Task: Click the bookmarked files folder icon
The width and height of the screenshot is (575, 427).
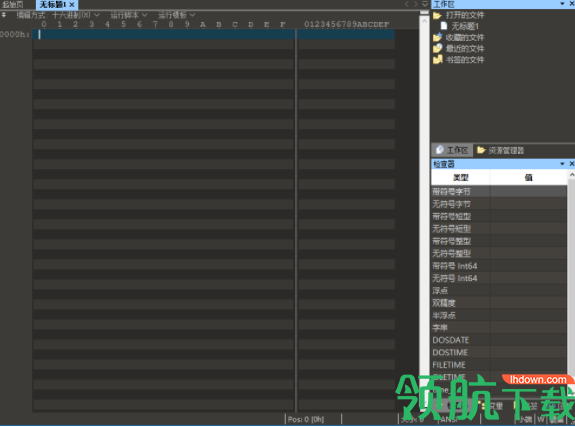Action: tap(437, 59)
